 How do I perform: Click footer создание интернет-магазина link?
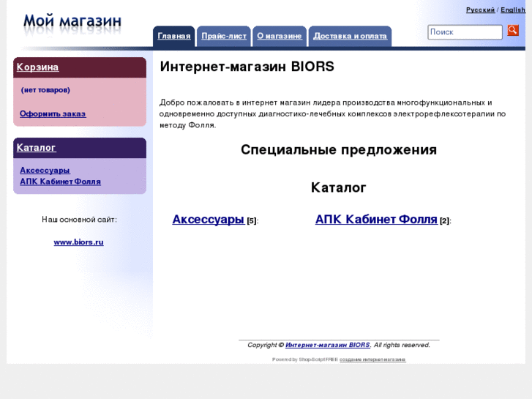point(372,359)
